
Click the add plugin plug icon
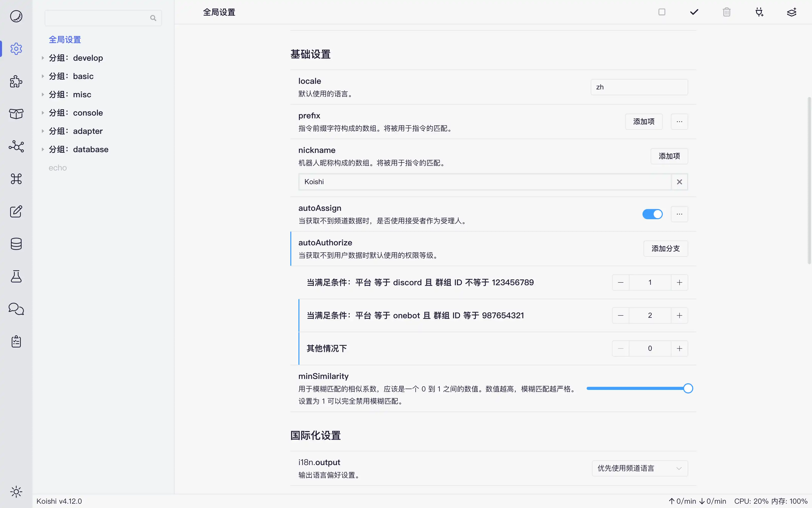click(x=759, y=12)
